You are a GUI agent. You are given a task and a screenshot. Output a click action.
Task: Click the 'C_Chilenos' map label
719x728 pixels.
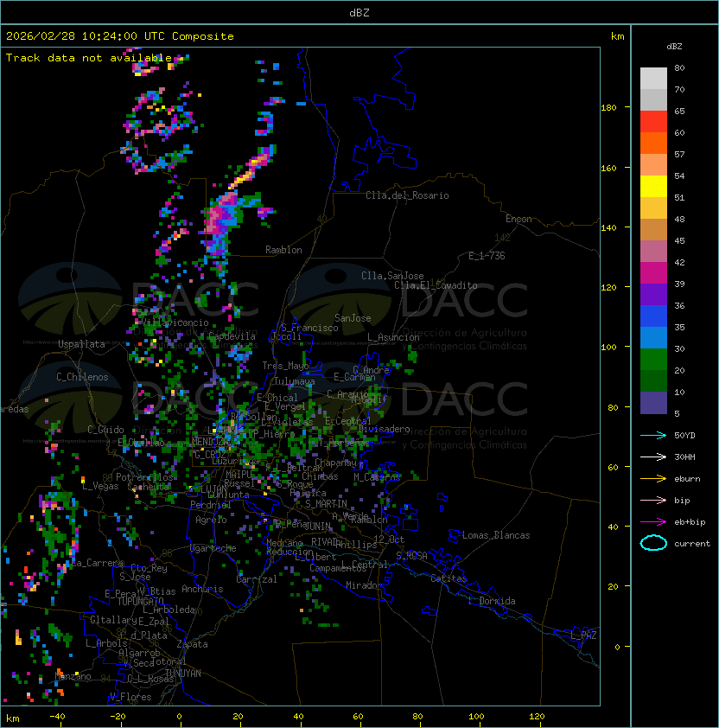(82, 377)
